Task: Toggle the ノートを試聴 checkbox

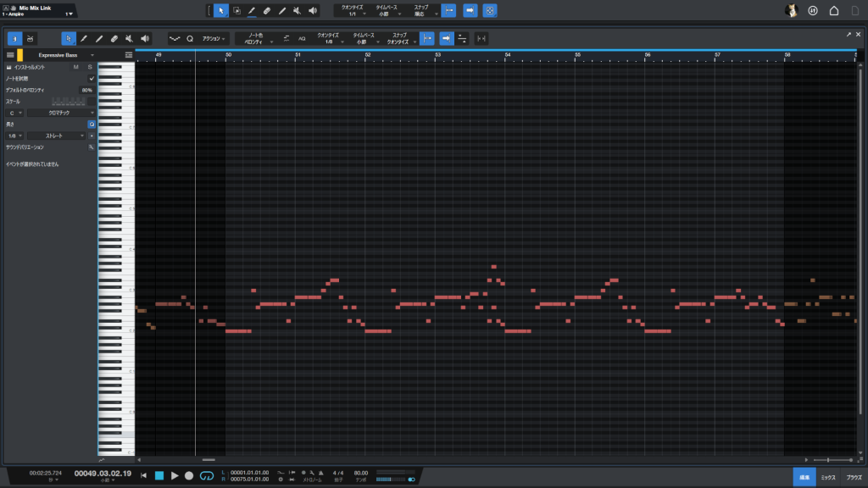Action: point(92,78)
